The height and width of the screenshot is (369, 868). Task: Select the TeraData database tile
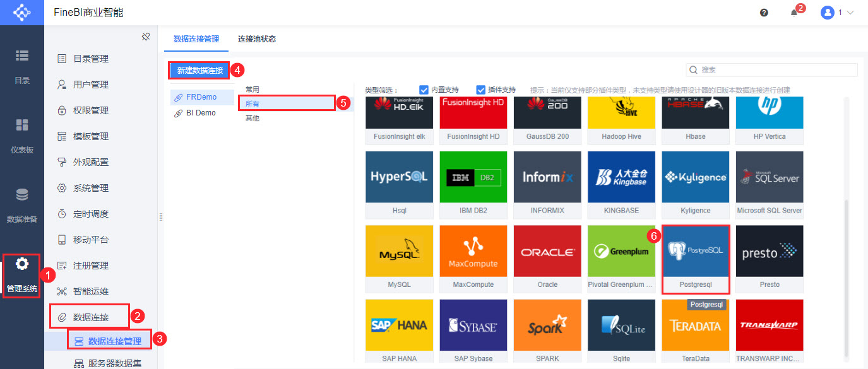pyautogui.click(x=696, y=332)
